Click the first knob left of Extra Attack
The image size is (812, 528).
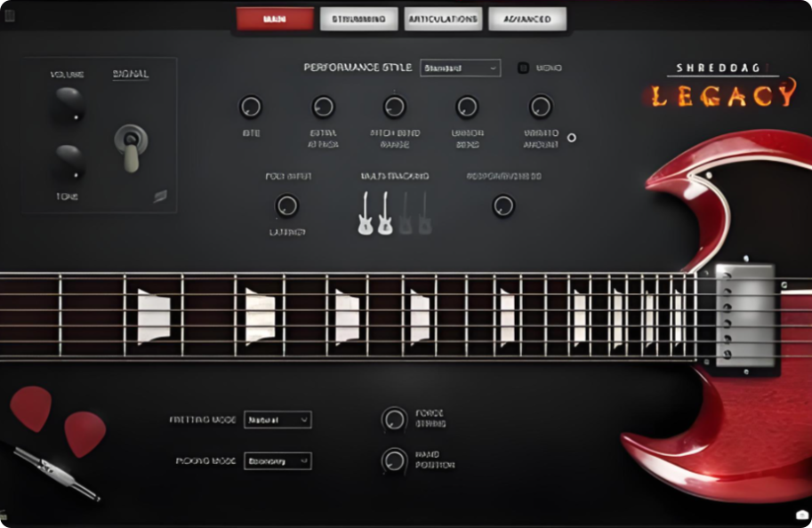(x=251, y=108)
